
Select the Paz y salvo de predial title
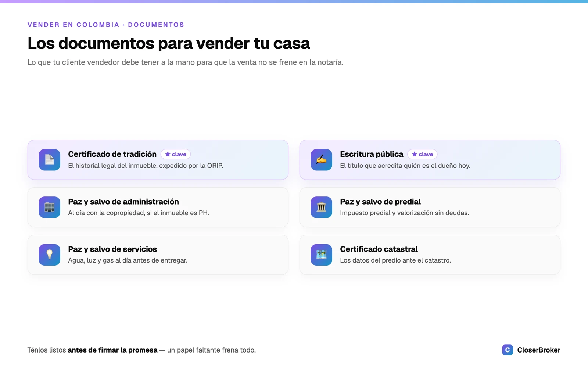point(380,202)
